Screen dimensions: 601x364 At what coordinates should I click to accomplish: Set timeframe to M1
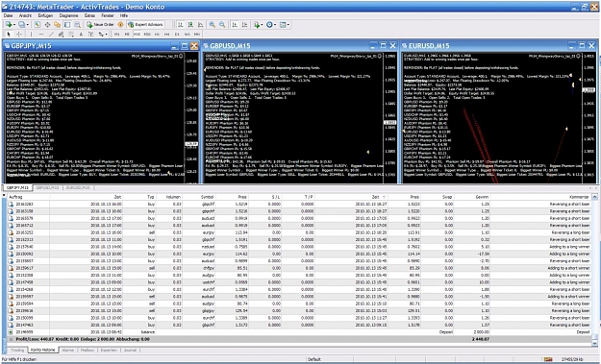117,35
